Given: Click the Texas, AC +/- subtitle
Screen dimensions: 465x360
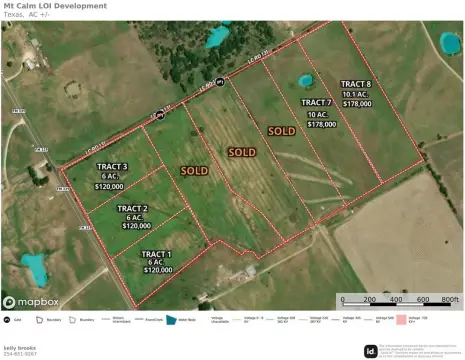Looking at the screenshot, I should coord(27,15).
